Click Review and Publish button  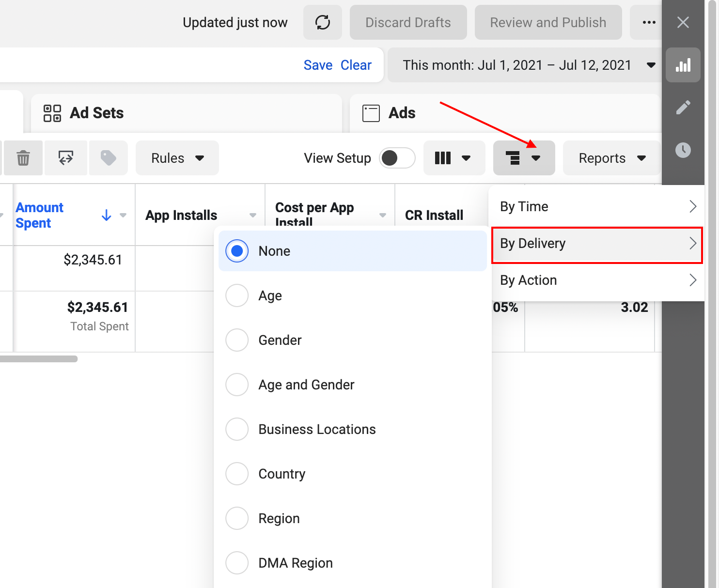coord(548,22)
